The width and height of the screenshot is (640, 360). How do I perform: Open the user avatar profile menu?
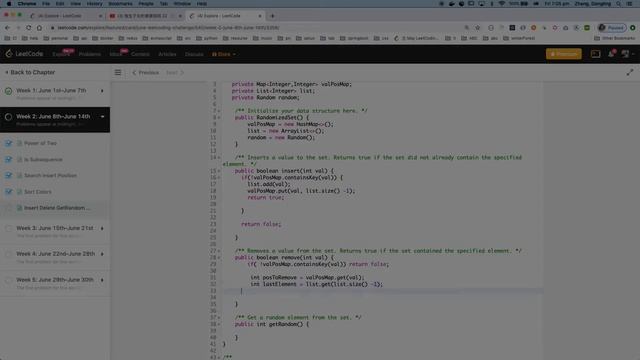[625, 54]
